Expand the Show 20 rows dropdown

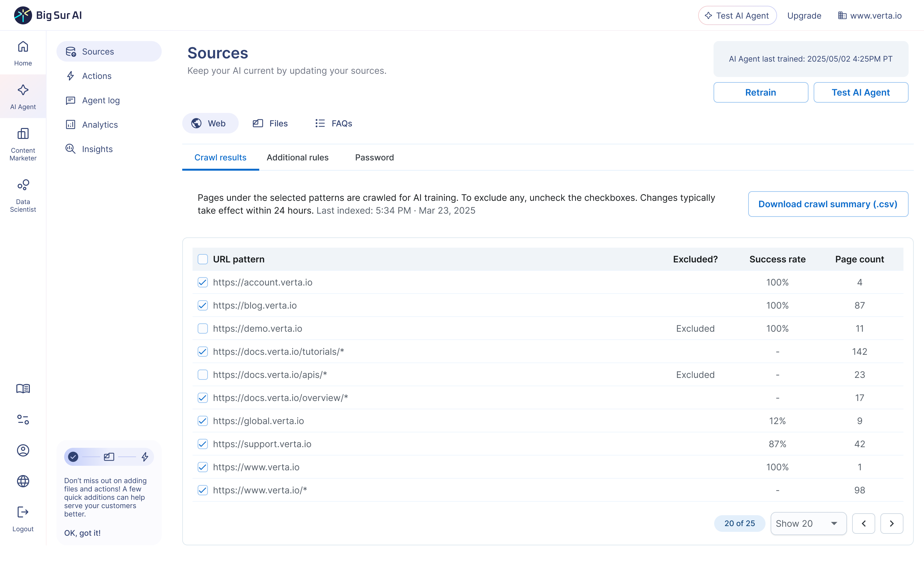click(x=808, y=524)
